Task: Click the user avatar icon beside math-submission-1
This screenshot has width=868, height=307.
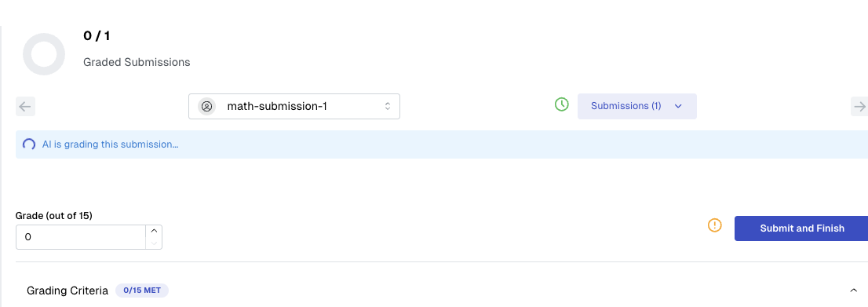Action: point(207,107)
